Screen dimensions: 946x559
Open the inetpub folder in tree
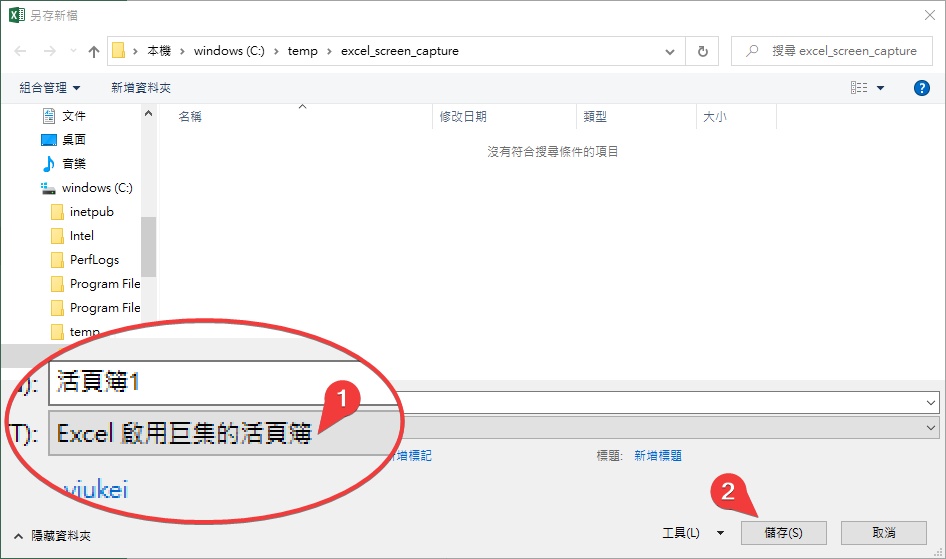click(x=91, y=211)
